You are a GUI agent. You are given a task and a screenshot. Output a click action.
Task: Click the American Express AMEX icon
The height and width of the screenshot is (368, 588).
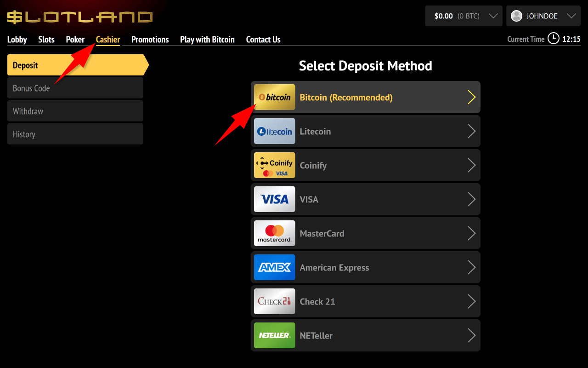[274, 267]
